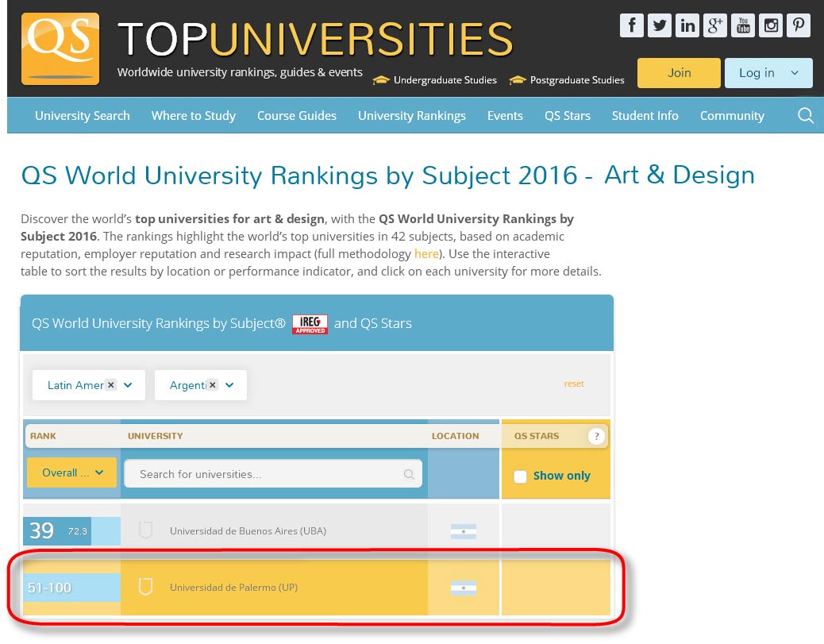Click the TOPUNIVERSITIES site title
Image resolution: width=824 pixels, height=644 pixels.
point(315,39)
